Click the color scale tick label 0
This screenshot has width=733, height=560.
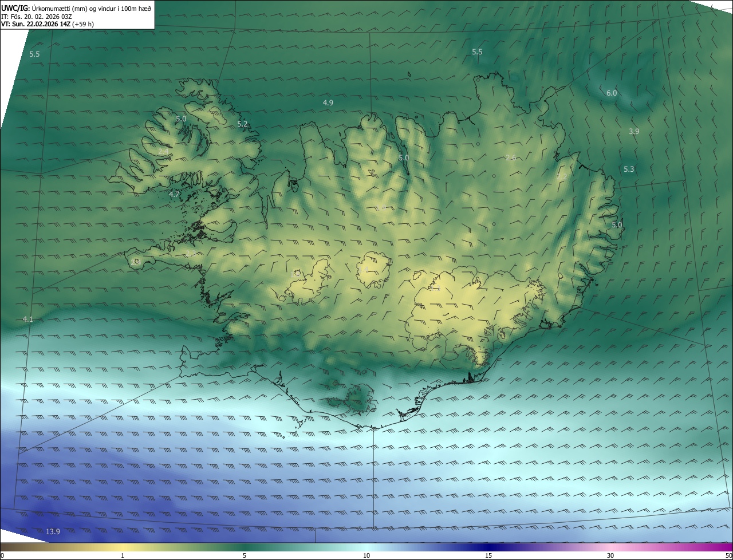[x=2, y=555]
